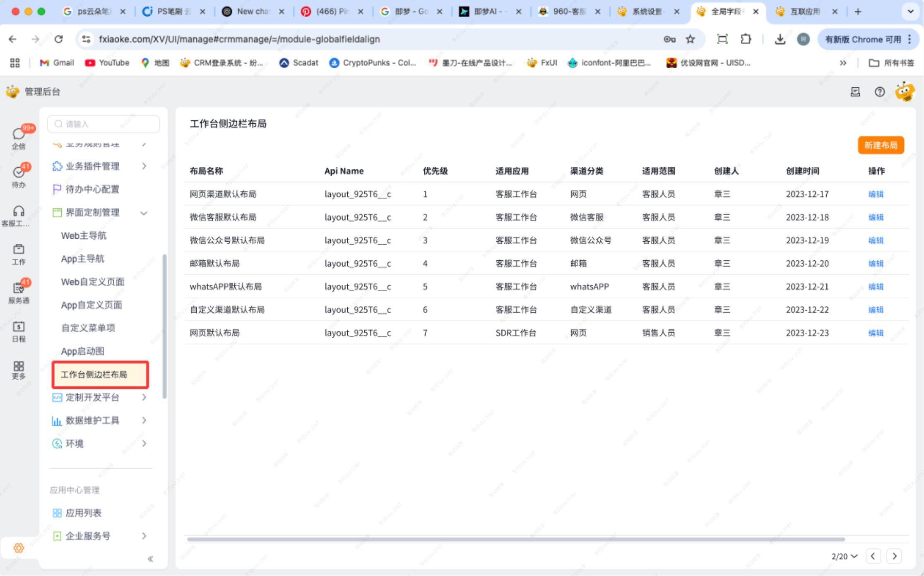Screen dimensions: 924x576
Task: Select the Web主导航 menu item
Action: pyautogui.click(x=84, y=236)
